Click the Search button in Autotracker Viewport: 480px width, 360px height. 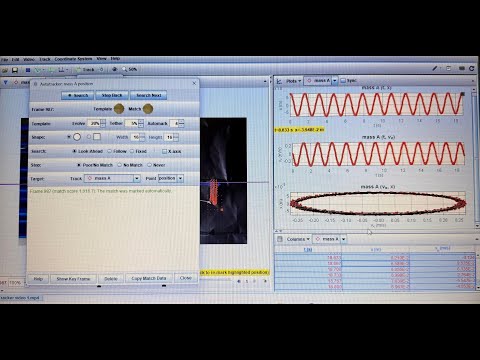point(78,95)
